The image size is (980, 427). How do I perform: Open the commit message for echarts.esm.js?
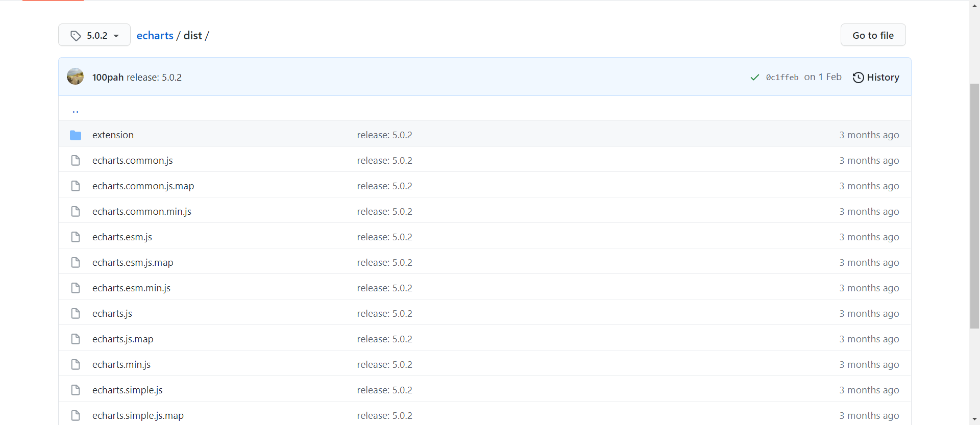click(384, 237)
